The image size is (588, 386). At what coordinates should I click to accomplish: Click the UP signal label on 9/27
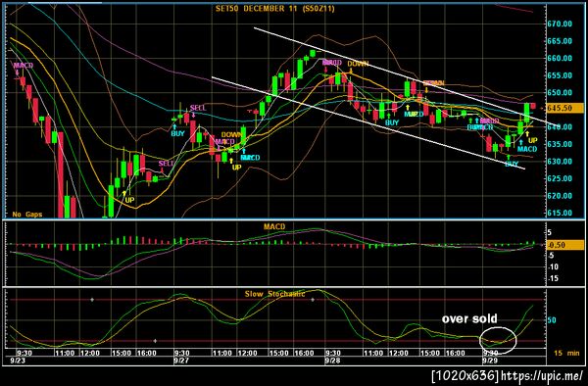point(236,168)
